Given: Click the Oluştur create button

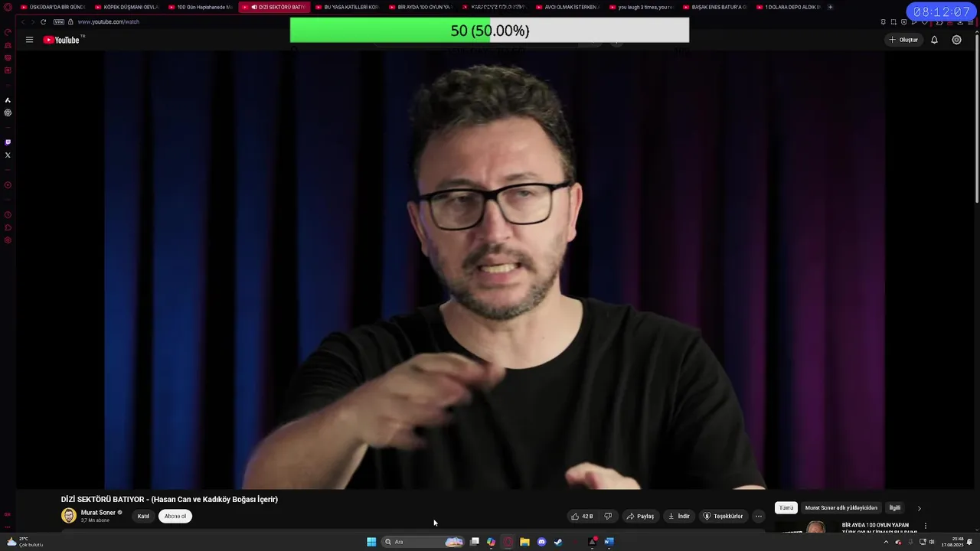Looking at the screenshot, I should coord(903,40).
